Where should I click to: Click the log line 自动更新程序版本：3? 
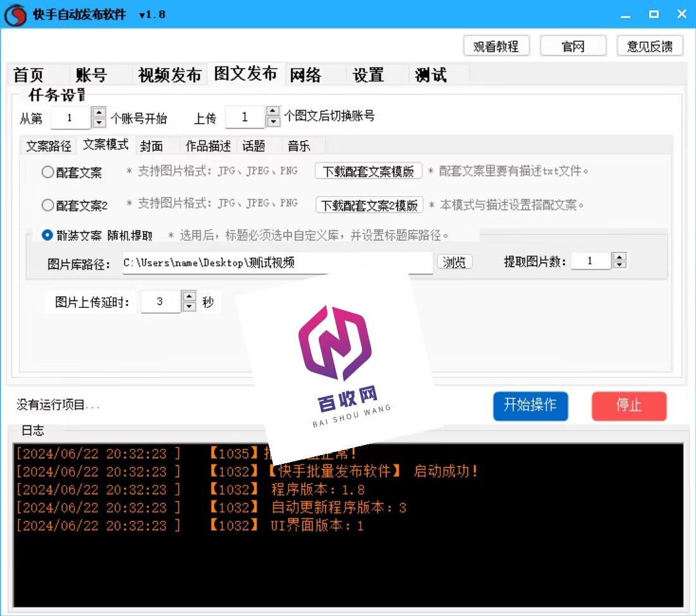212,508
